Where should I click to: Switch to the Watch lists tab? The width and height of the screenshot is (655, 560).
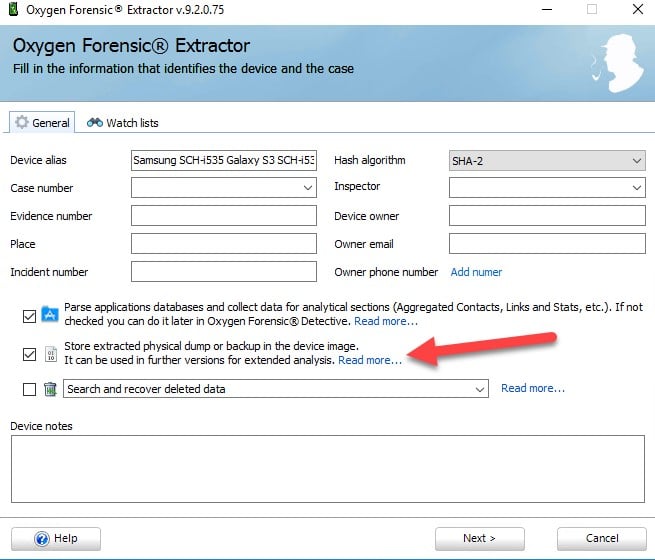click(122, 123)
